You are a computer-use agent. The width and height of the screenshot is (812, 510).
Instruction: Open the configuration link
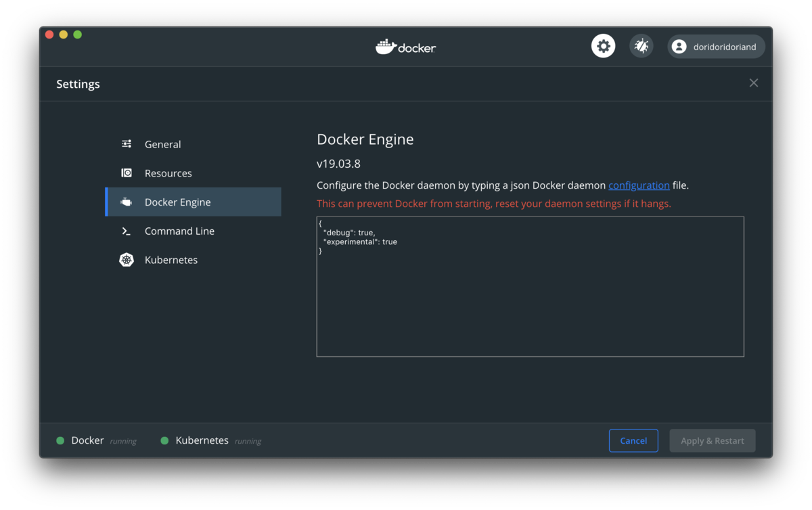pos(639,185)
